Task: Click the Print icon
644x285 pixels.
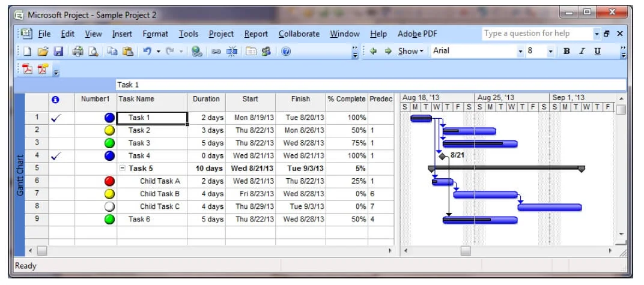Action: point(78,51)
